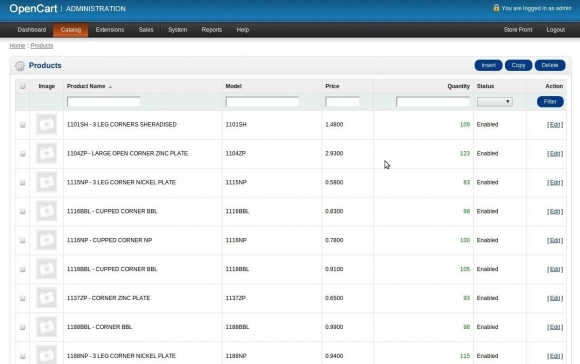Screen dimensions: 580x364
Task: Click the 1104ZP product image placeholder
Action: coord(47,153)
